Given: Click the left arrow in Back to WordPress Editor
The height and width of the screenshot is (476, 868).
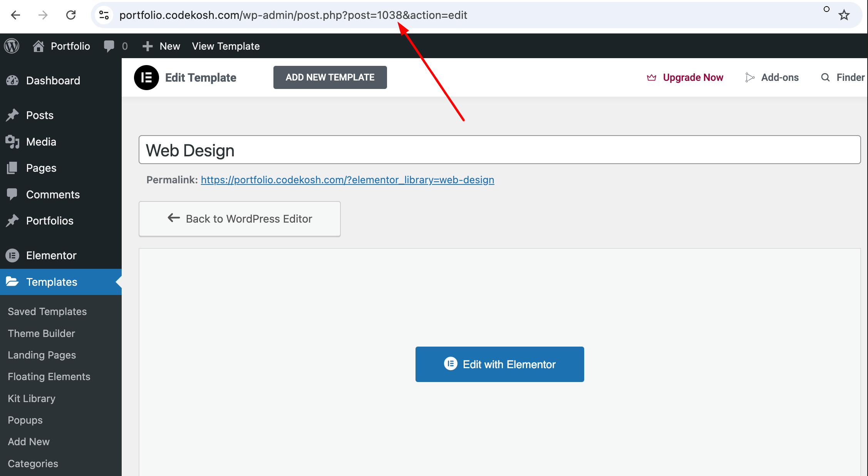Looking at the screenshot, I should [x=174, y=218].
